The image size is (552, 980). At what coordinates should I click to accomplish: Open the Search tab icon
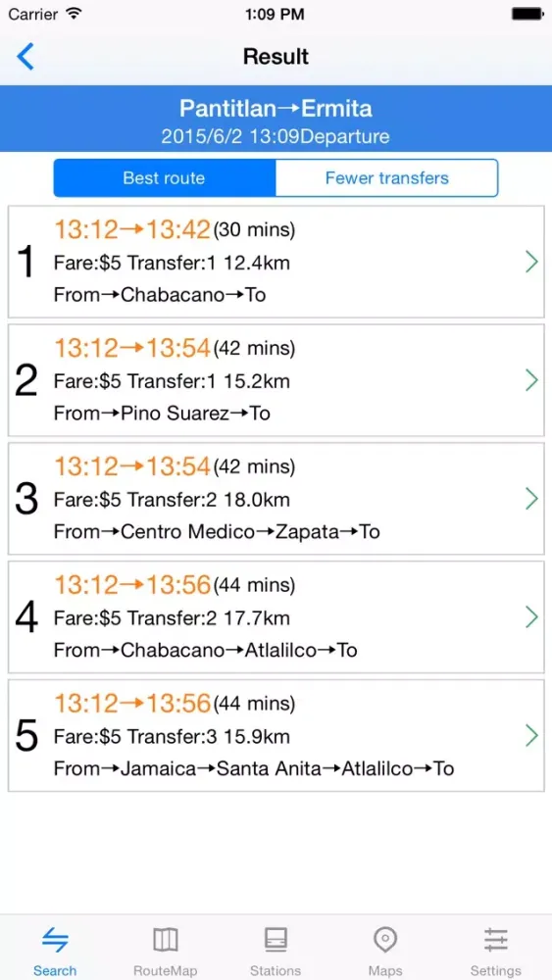click(x=55, y=940)
